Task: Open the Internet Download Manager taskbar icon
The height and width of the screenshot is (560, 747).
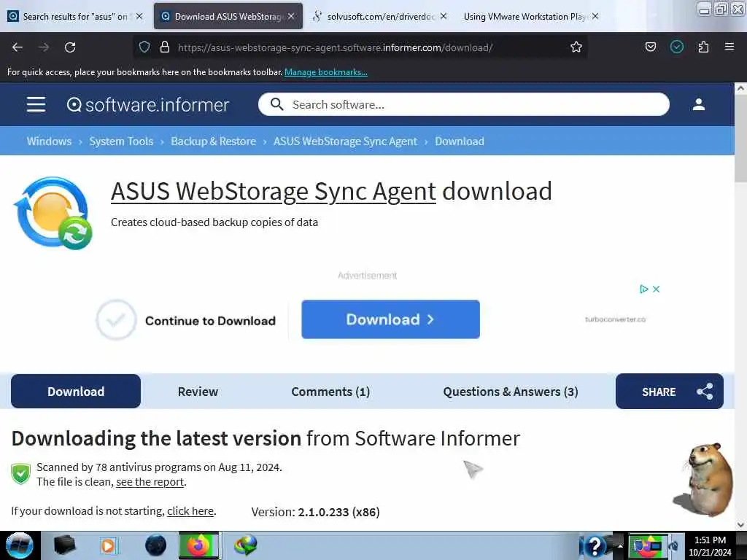Action: pos(246,545)
